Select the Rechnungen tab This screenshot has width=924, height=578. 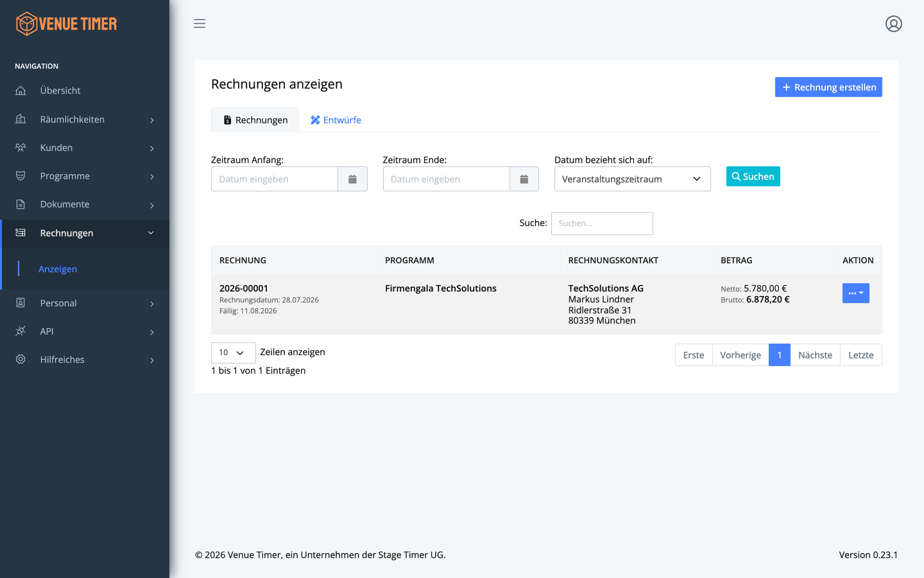tap(255, 120)
